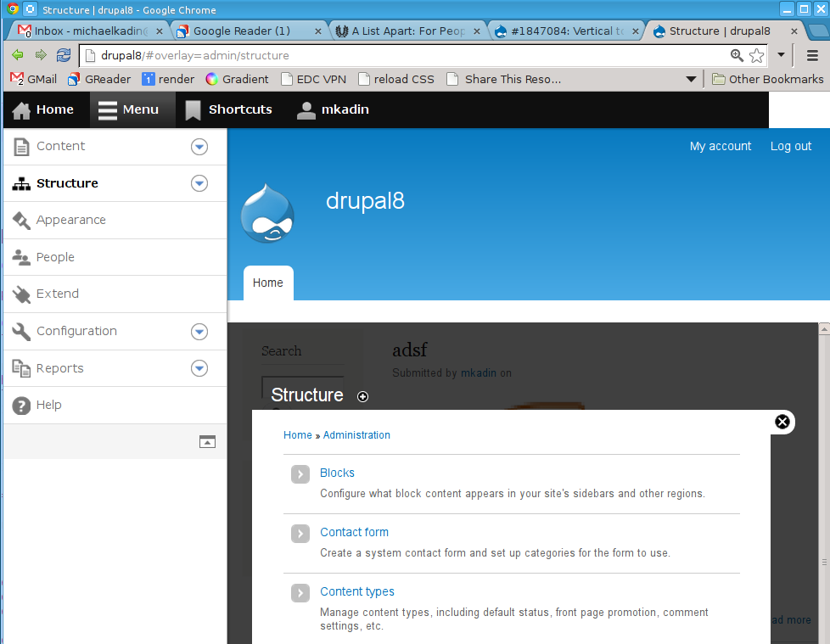Expand the Content submenu arrow
This screenshot has width=830, height=644.
pyautogui.click(x=199, y=147)
